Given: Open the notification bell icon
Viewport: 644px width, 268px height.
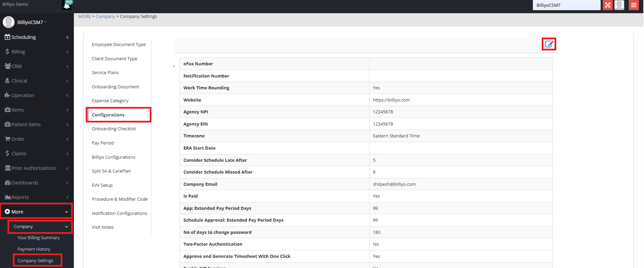Looking at the screenshot, I should click(67, 5).
